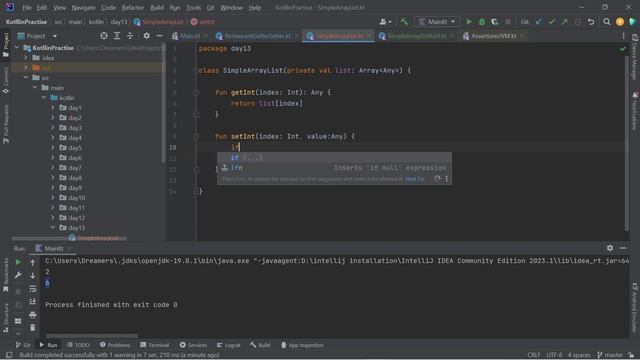This screenshot has width=640, height=360.
Task: Click Next Tip link in completion popup
Action: point(414,179)
